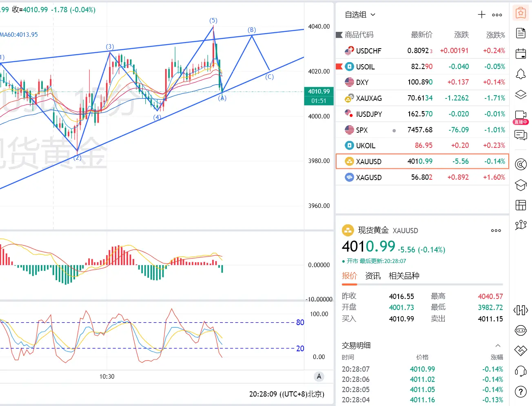The image size is (532, 406).
Task: Switch to the 资讯 tab
Action: 373,276
